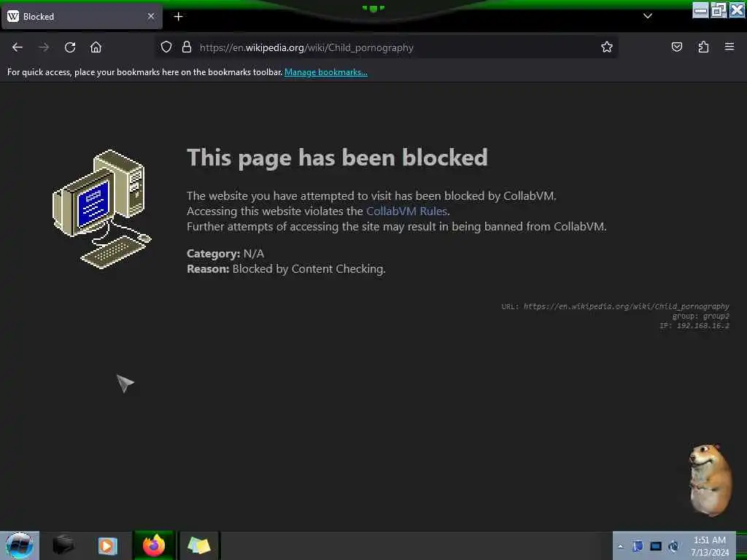Click the forward navigation arrow
747x560 pixels.
pos(44,47)
